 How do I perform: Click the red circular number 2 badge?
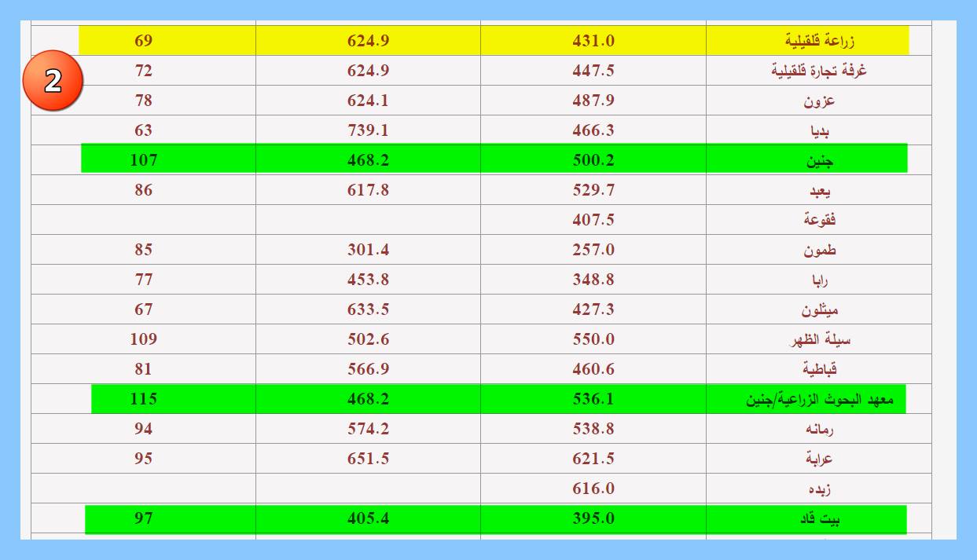[x=53, y=81]
